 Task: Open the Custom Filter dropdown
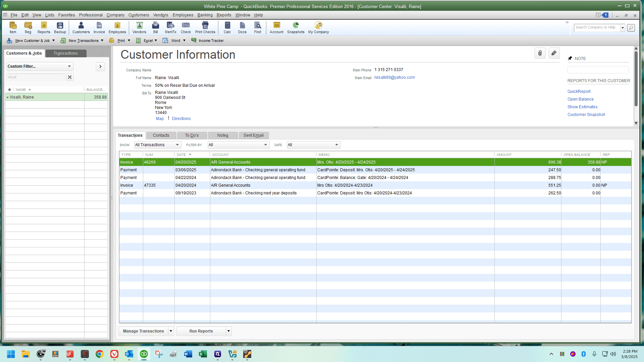pos(40,66)
